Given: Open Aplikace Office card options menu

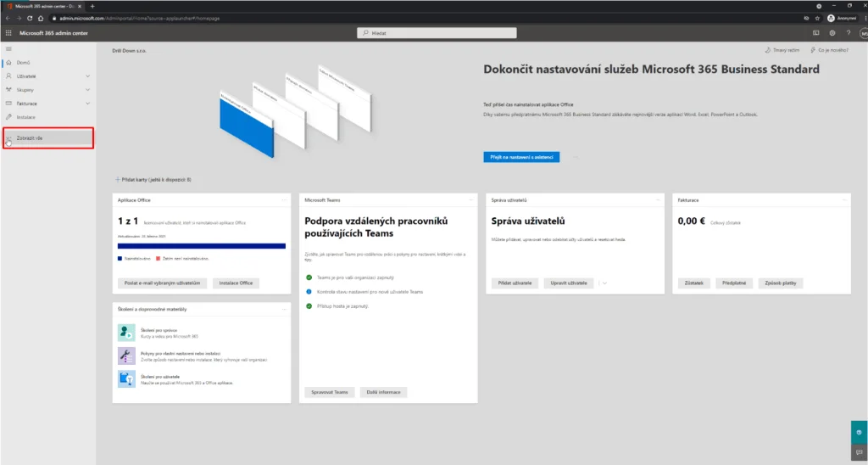Looking at the screenshot, I should click(284, 200).
